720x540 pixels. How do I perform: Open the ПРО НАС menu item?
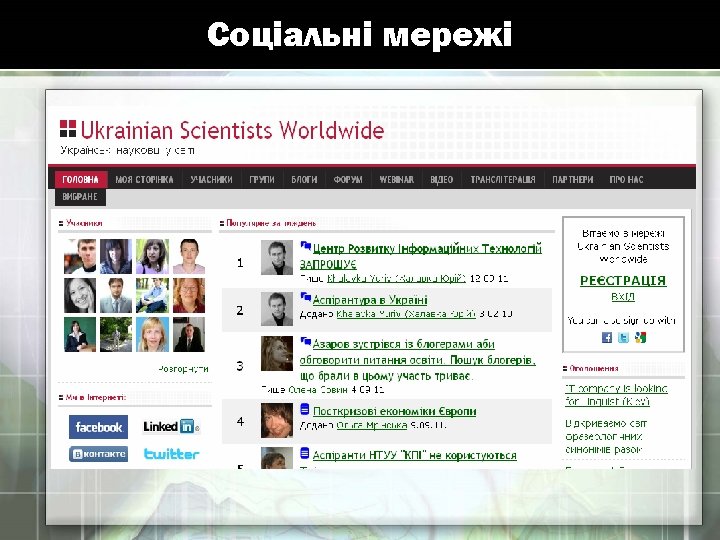click(x=626, y=180)
